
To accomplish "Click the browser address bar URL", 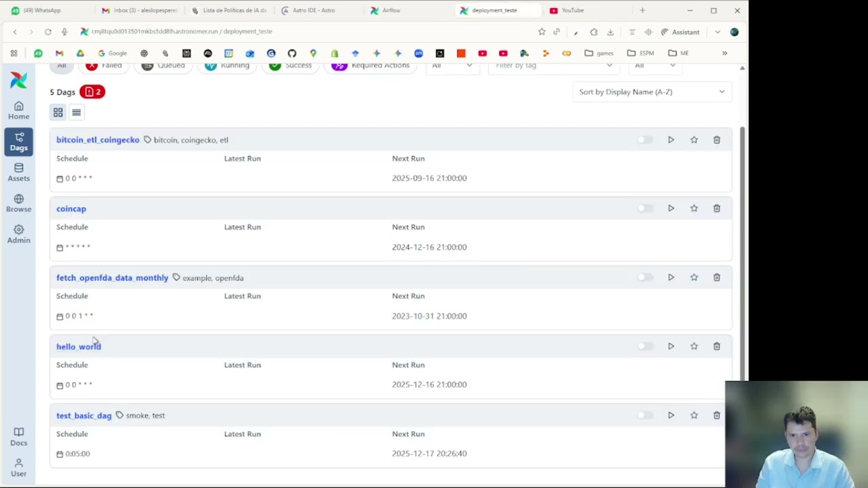I will pyautogui.click(x=182, y=31).
